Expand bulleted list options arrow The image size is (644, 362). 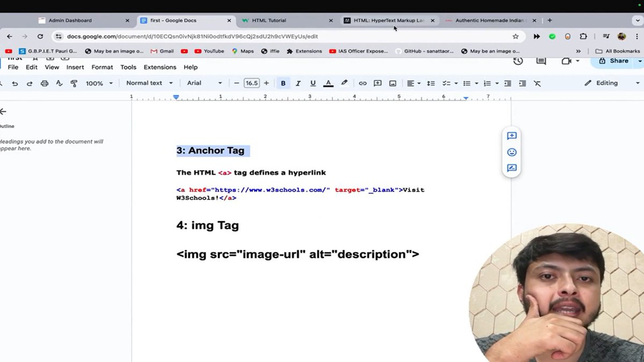(x=476, y=83)
